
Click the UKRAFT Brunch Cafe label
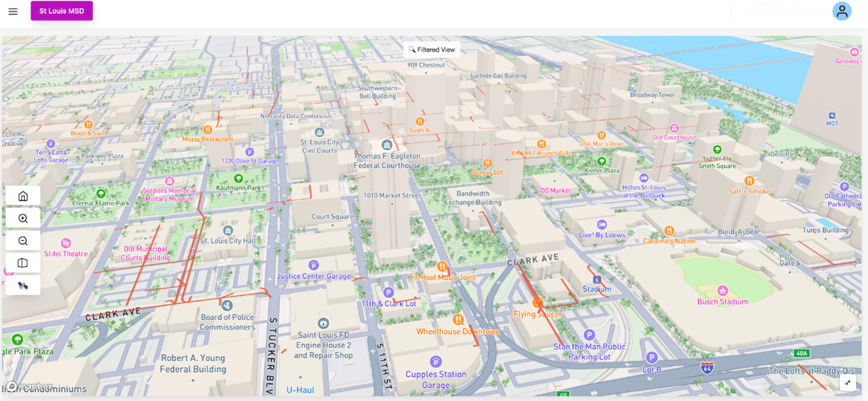pyautogui.click(x=542, y=153)
